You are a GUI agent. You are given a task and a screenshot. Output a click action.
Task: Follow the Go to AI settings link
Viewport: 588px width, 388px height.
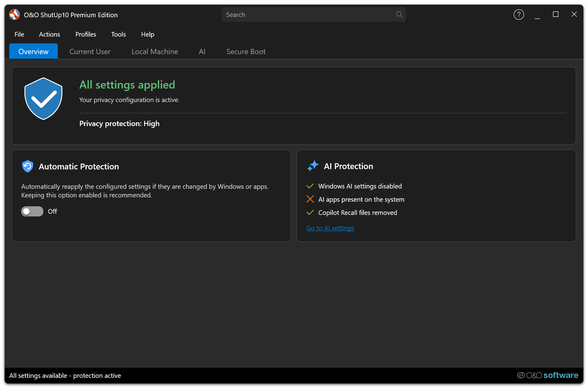[x=330, y=228]
